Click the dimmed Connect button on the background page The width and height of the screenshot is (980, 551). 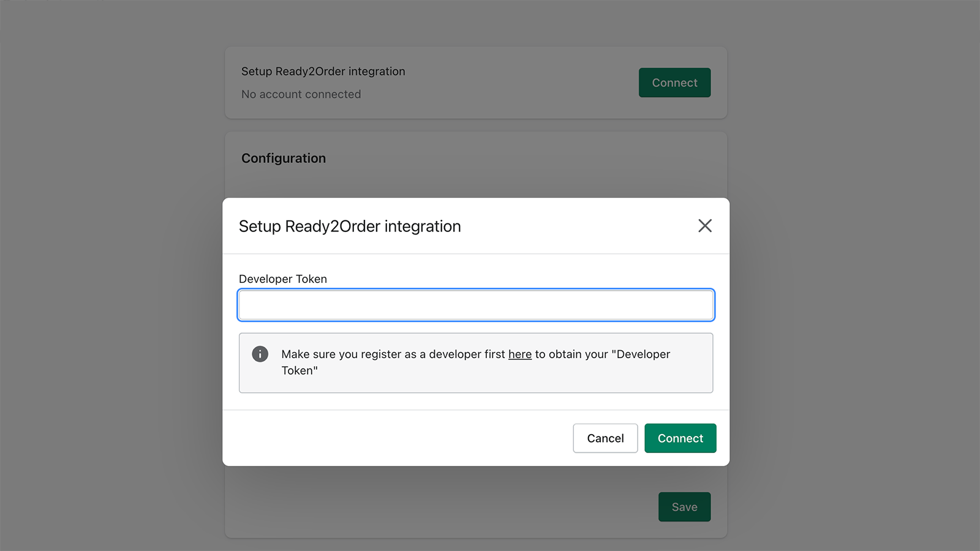(674, 83)
